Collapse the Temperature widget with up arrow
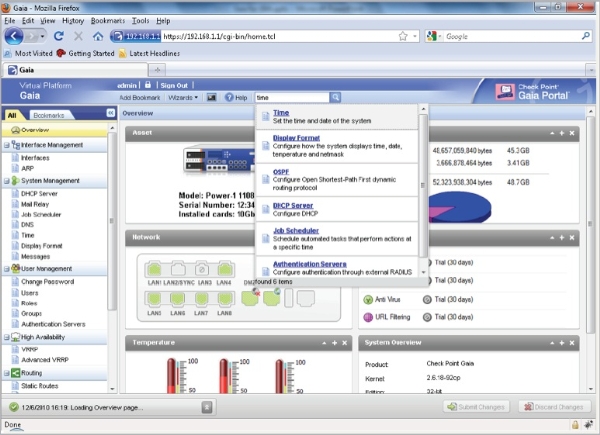Screen dimensions: 600x435 [x=324, y=343]
